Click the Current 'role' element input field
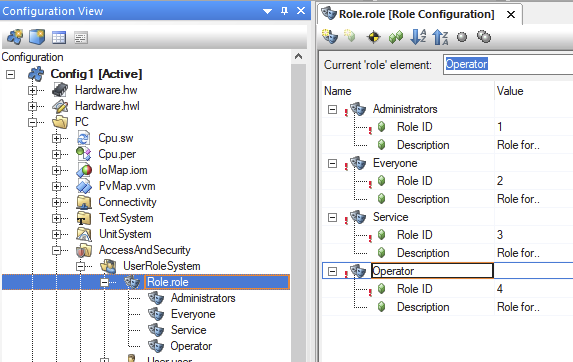The width and height of the screenshot is (573, 362). 508,65
